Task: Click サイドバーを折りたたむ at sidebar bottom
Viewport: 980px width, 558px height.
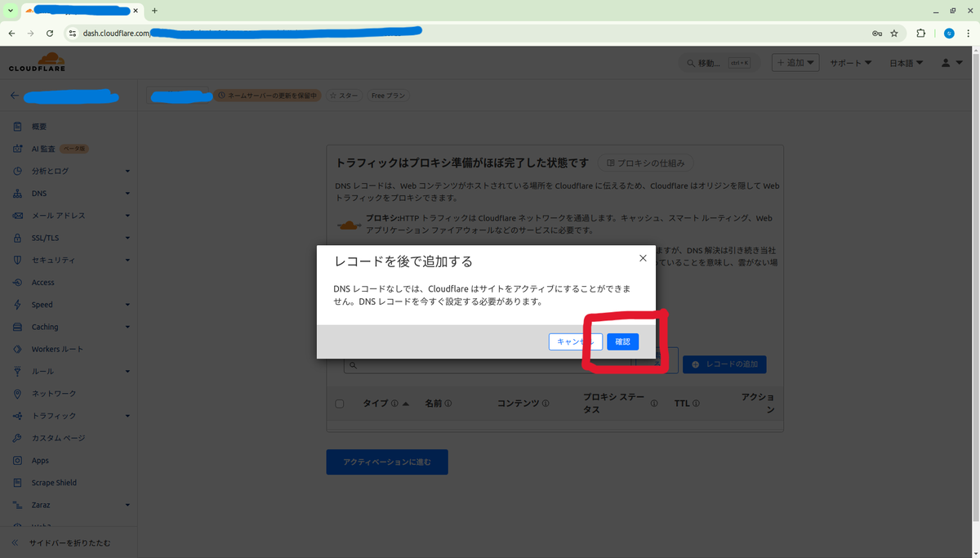Action: click(x=69, y=542)
